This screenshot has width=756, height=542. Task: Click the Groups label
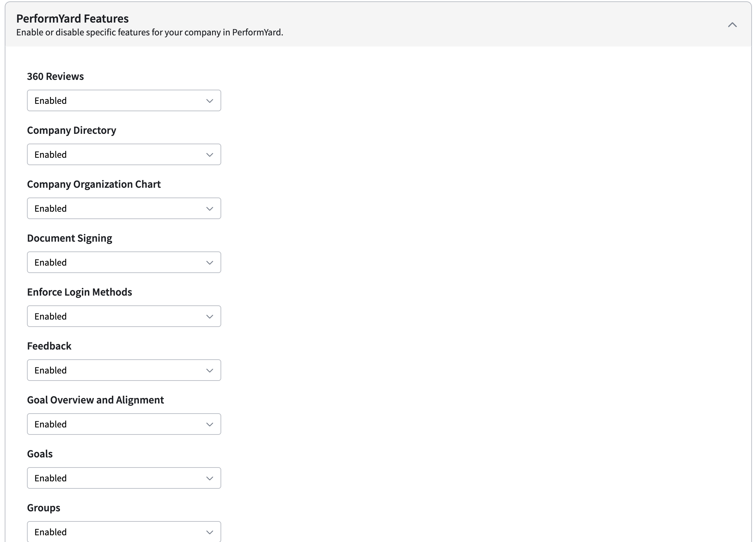point(43,508)
